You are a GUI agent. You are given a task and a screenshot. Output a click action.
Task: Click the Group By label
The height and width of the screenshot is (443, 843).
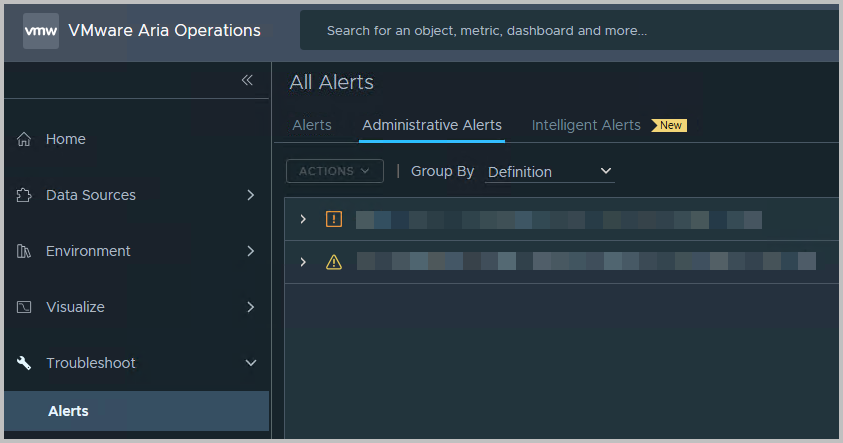coord(442,171)
